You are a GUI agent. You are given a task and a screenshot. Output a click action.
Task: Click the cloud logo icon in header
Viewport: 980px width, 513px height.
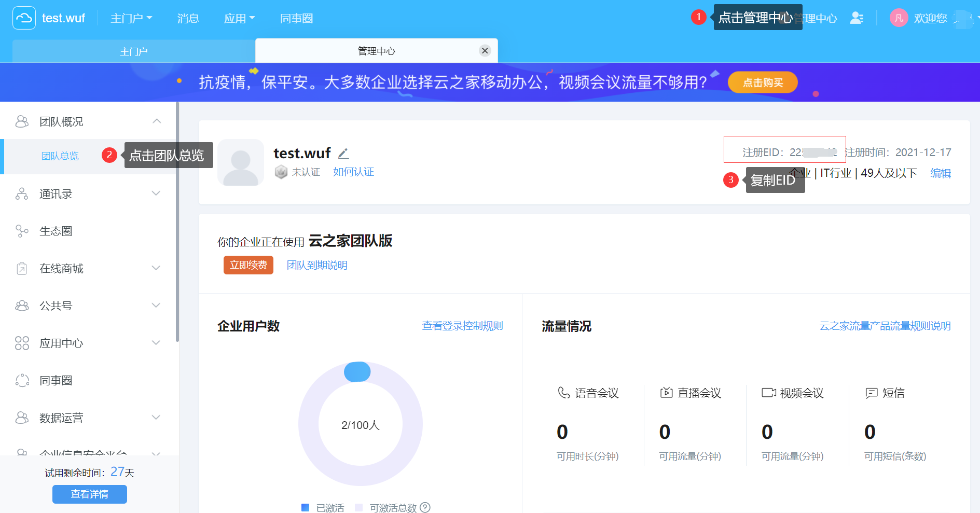tap(24, 18)
